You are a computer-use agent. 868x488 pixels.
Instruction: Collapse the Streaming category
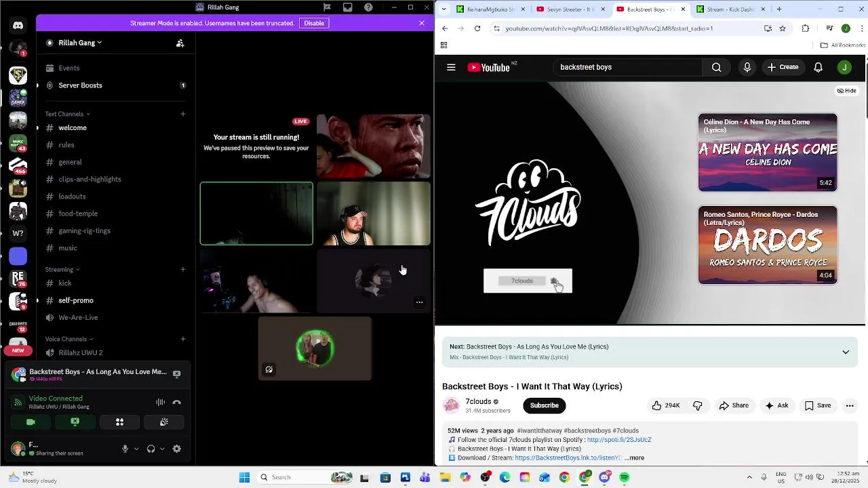tap(62, 269)
